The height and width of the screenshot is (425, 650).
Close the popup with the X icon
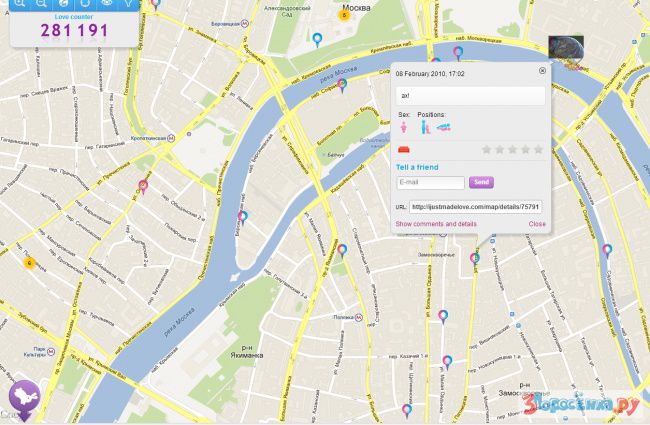pos(542,71)
